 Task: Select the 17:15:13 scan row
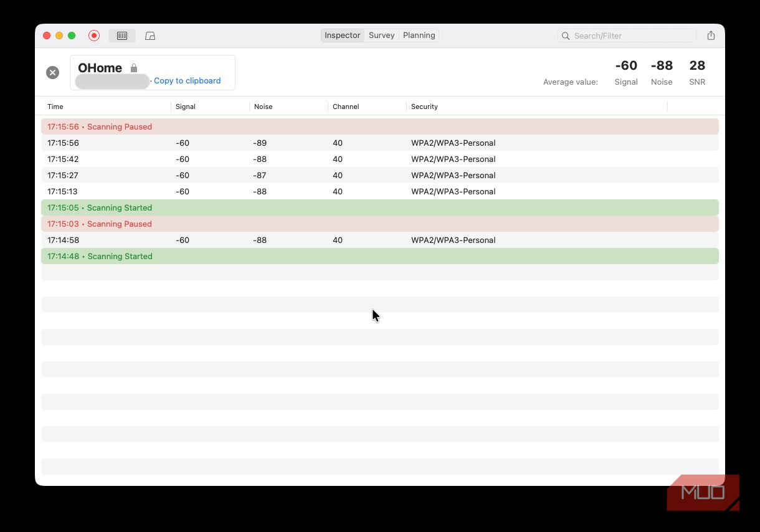380,191
